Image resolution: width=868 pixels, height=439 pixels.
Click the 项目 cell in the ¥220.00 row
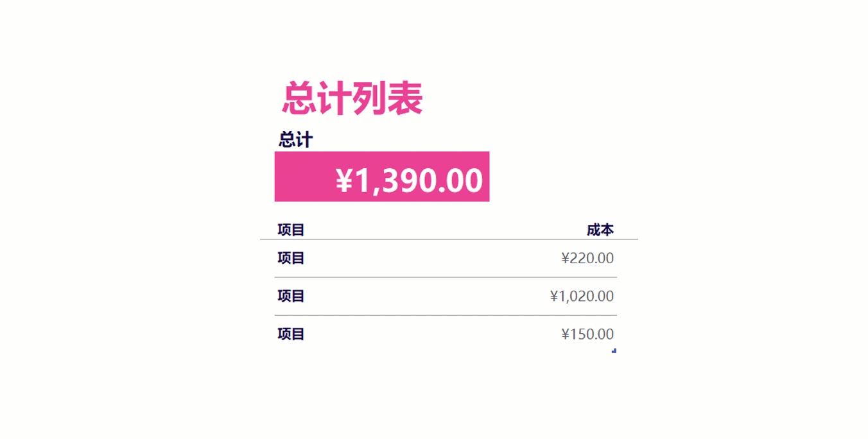click(291, 258)
